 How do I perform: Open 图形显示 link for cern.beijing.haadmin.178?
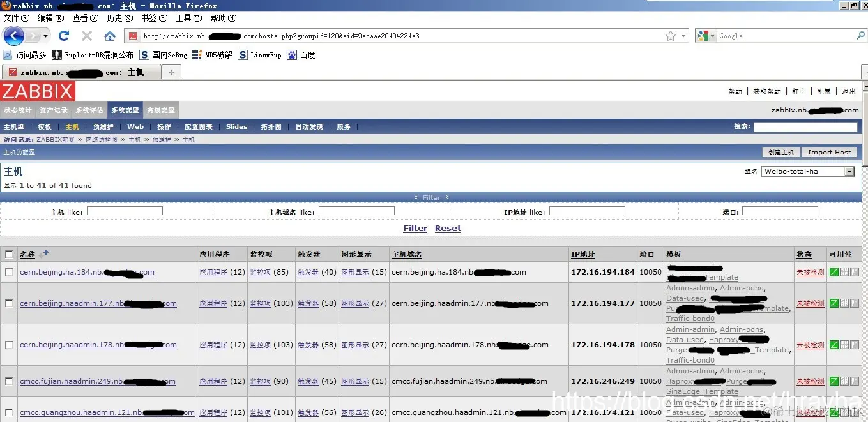(355, 345)
